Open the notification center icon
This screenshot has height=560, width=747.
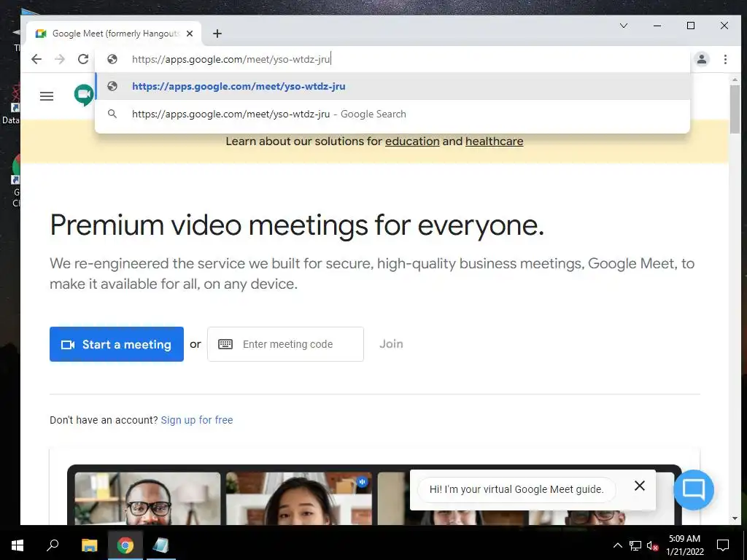[x=723, y=545]
